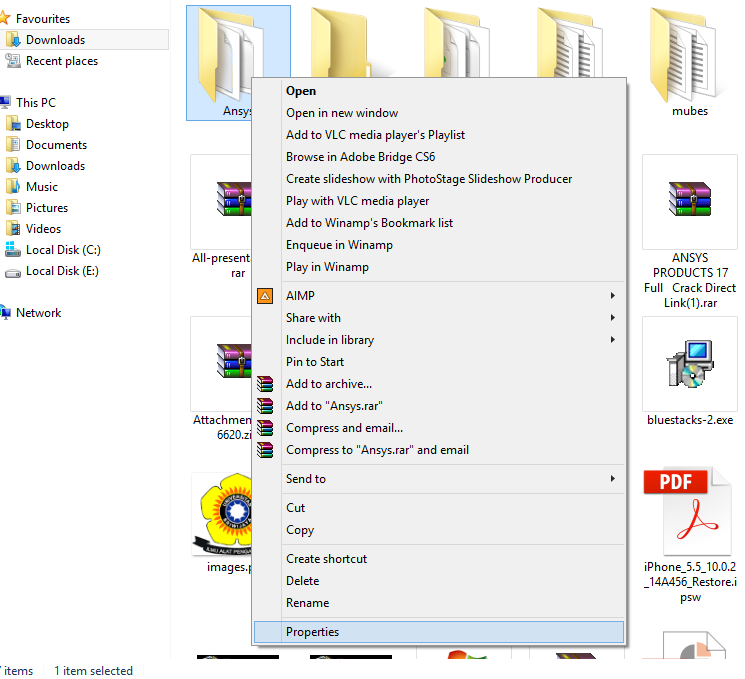This screenshot has height=679, width=745.
Task: Choose Open from the context menu
Action: pyautogui.click(x=439, y=91)
